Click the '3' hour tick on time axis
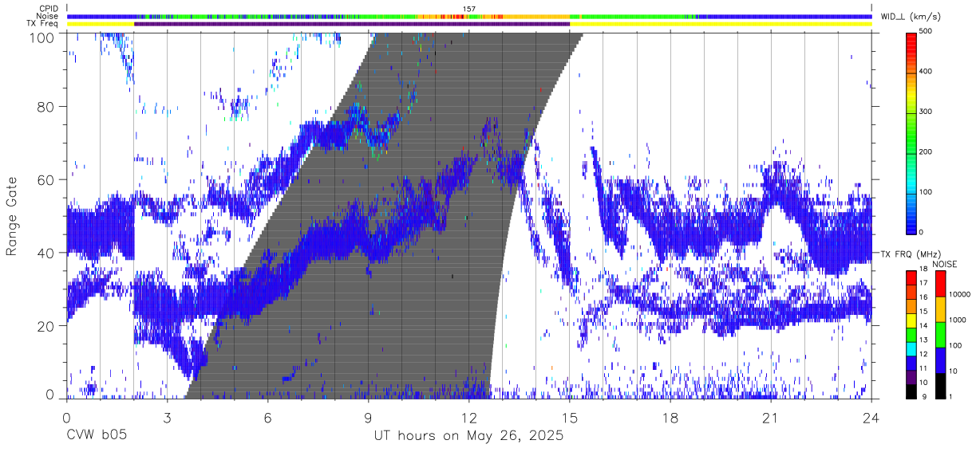 click(167, 418)
